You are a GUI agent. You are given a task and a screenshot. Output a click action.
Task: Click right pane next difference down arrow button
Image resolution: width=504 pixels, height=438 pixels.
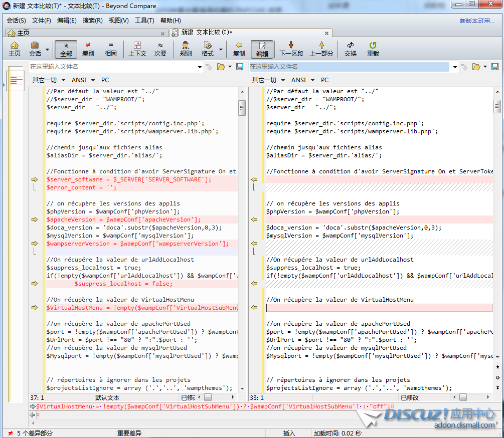497,387
